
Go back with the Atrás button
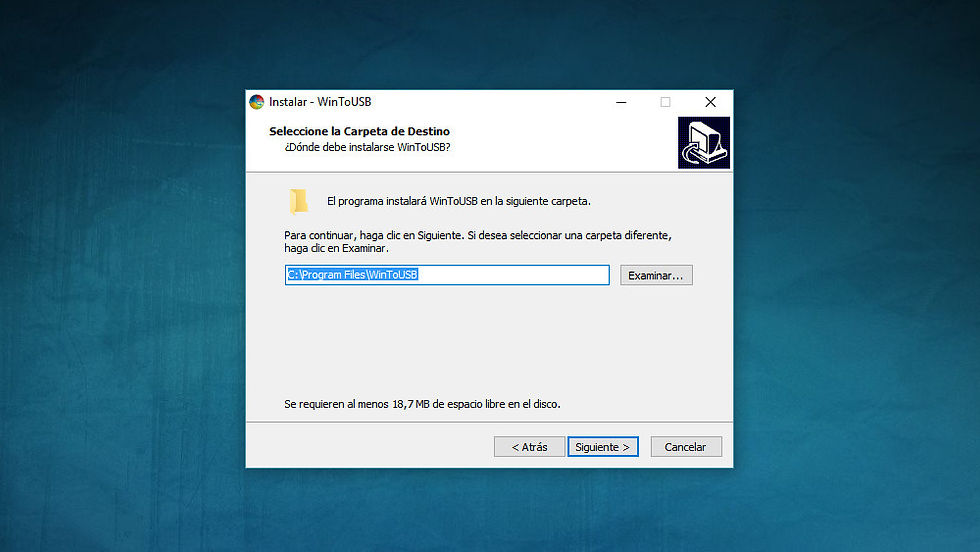click(529, 447)
